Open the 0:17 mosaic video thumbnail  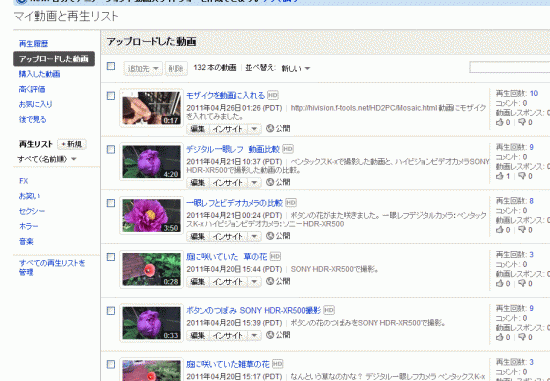click(152, 108)
